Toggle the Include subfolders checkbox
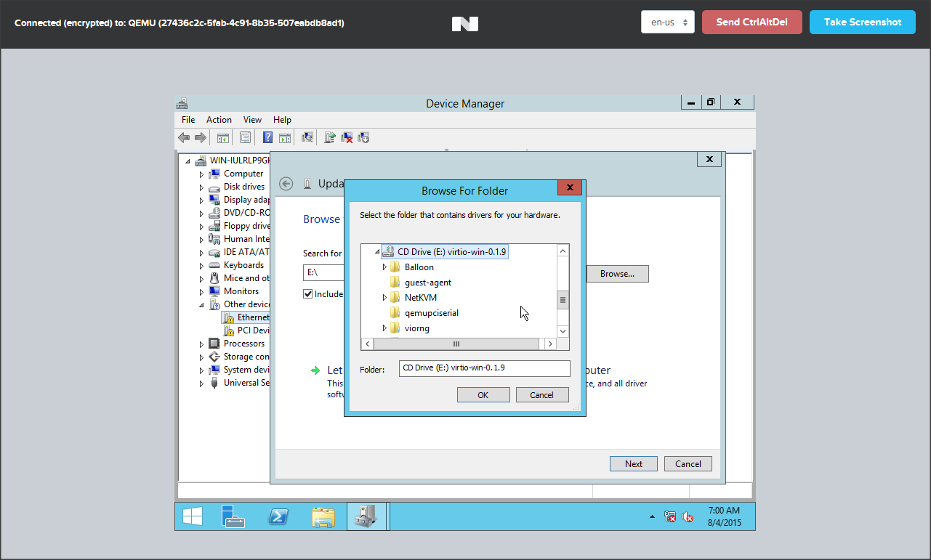Screen dimensions: 931x560 308,294
